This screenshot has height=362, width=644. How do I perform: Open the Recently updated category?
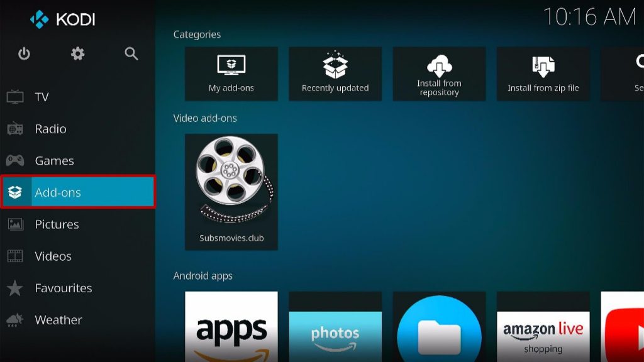(x=335, y=74)
